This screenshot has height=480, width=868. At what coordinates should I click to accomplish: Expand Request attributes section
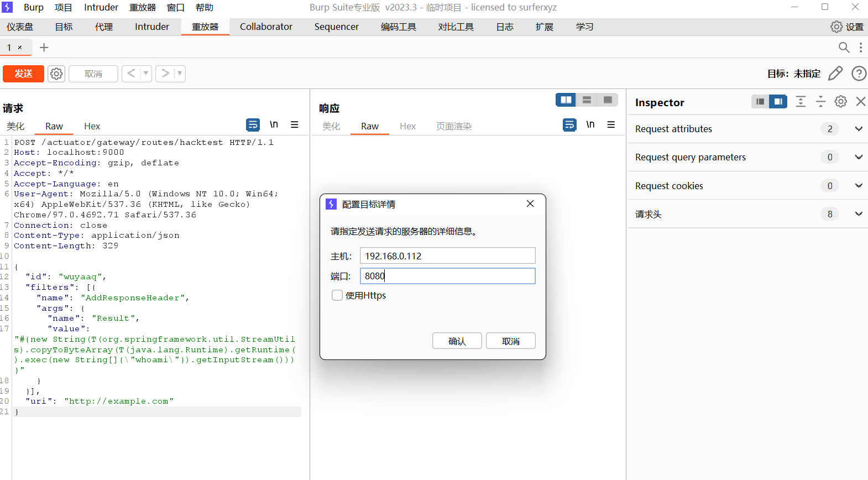(748, 129)
